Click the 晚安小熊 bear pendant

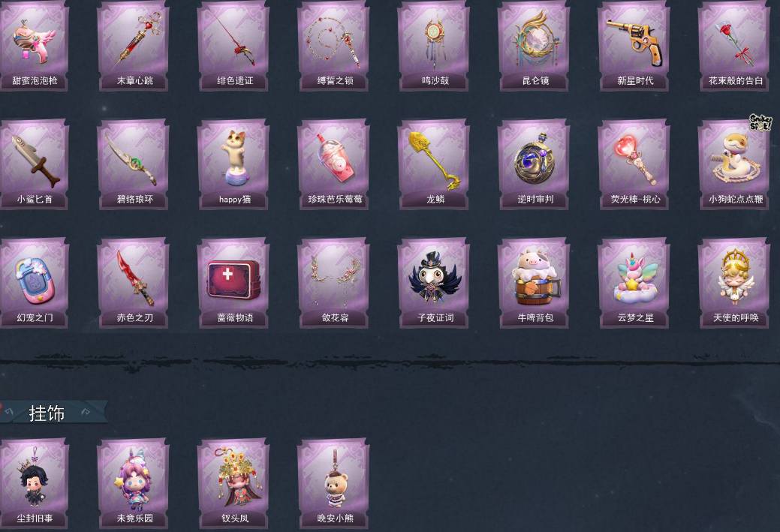[x=334, y=483]
